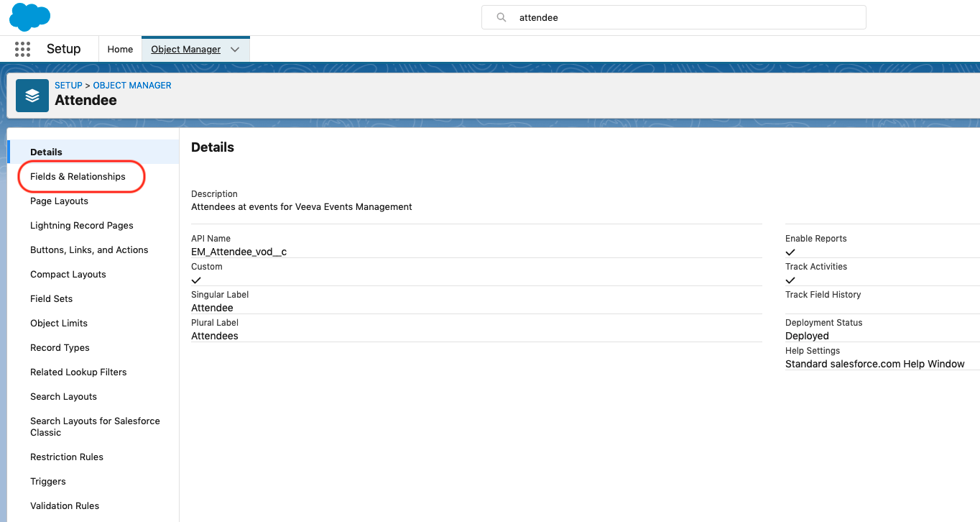Image resolution: width=980 pixels, height=522 pixels.
Task: Select the Object Manager tab
Action: pos(185,50)
